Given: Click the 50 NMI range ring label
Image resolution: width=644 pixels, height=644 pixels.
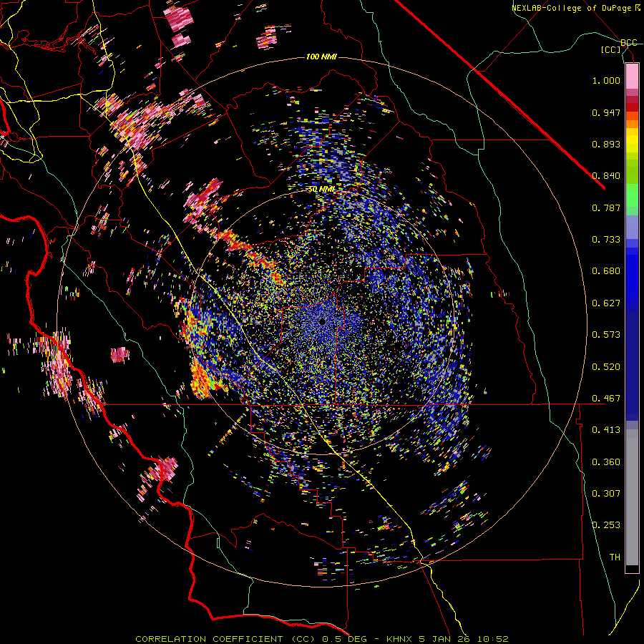Looking at the screenshot, I should tap(321, 190).
